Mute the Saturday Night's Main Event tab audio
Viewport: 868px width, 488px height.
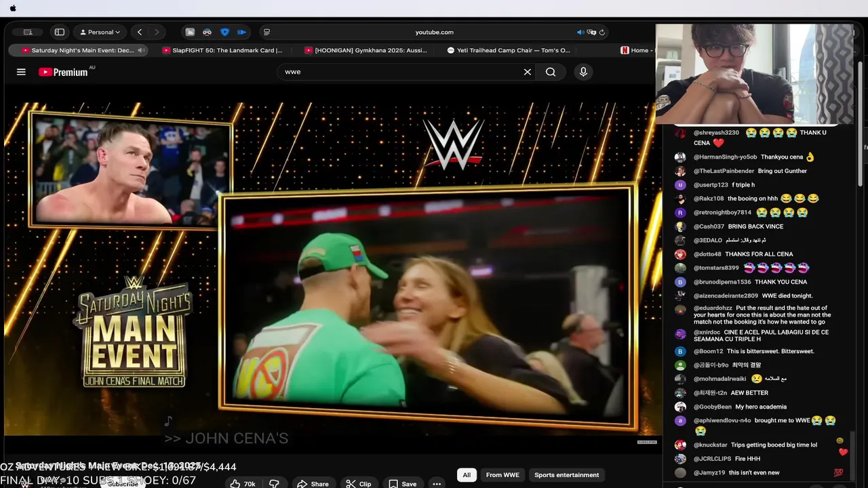pos(141,50)
